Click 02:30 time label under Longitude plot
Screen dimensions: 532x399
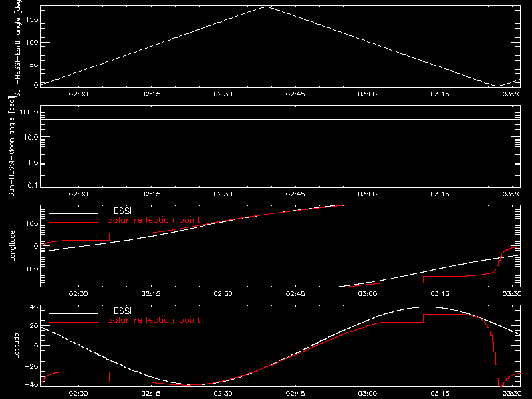223,294
